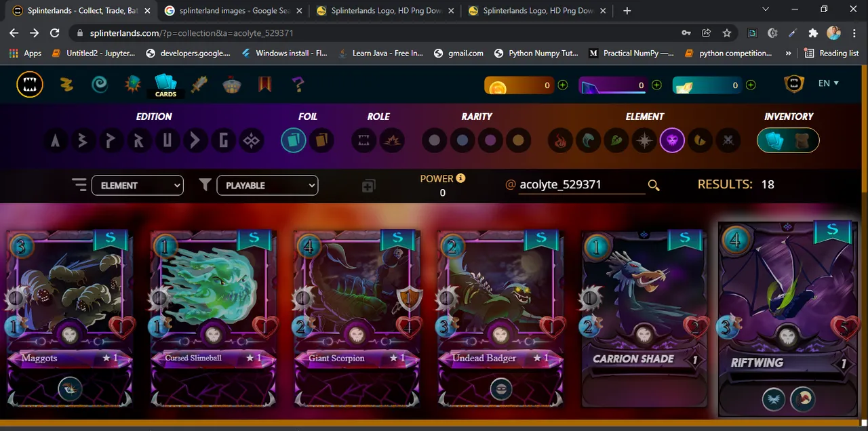Toggle the Untamed U edition filter
The height and width of the screenshot is (431, 868).
coord(167,141)
